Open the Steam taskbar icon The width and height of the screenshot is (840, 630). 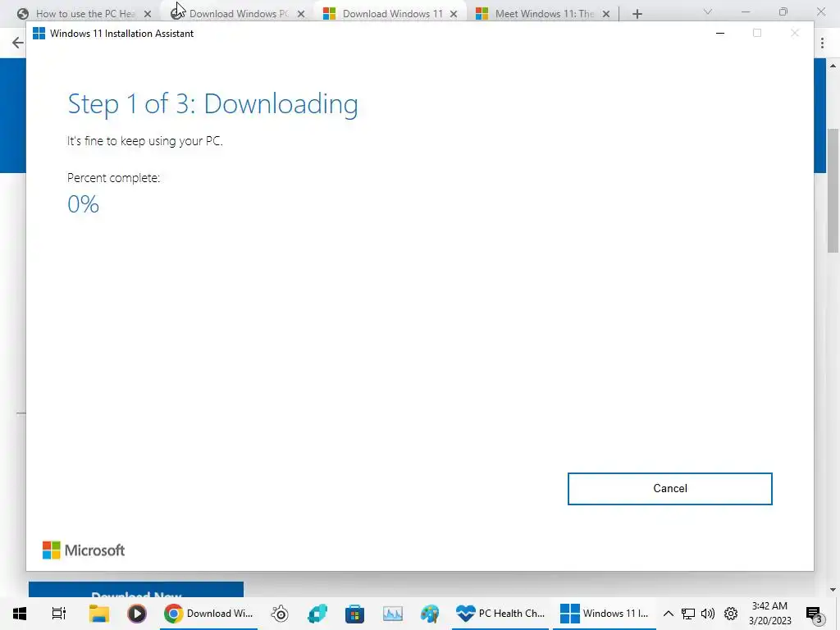(x=280, y=614)
